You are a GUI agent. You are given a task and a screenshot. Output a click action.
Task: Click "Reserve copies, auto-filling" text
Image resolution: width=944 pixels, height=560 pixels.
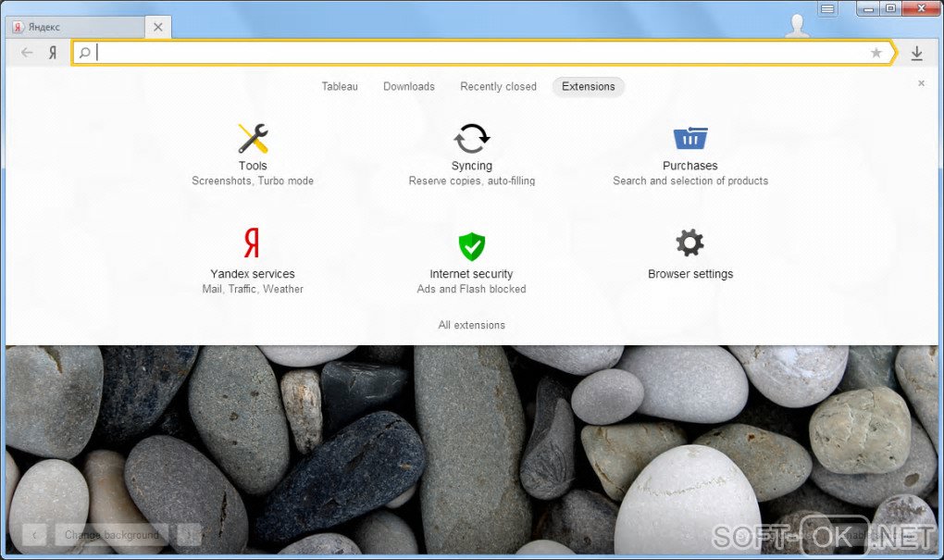pyautogui.click(x=471, y=180)
